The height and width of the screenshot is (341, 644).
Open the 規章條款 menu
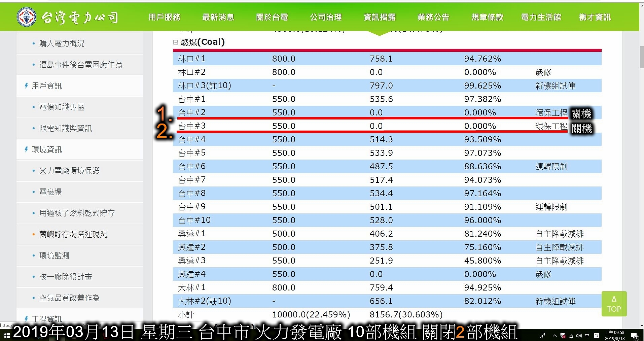point(488,17)
